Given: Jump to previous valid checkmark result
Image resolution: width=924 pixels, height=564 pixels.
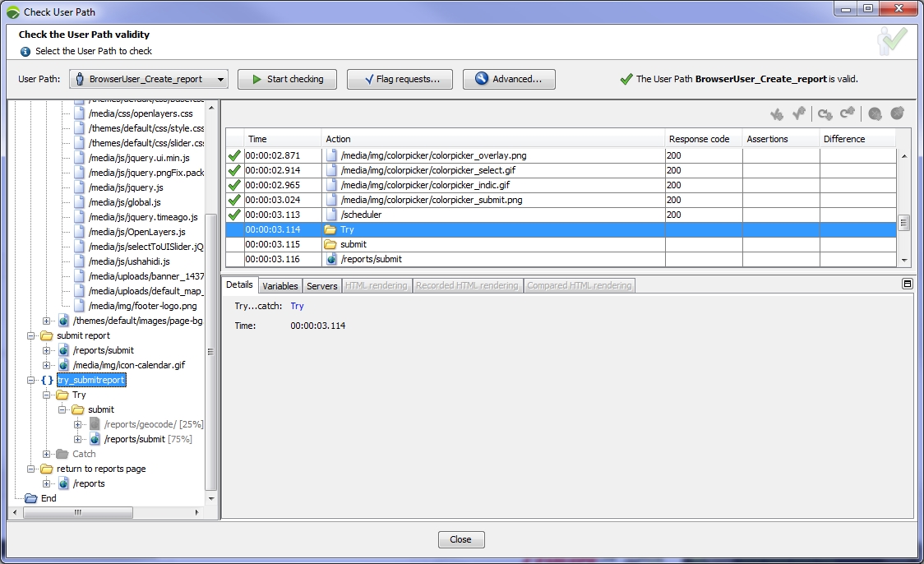Looking at the screenshot, I should (x=798, y=113).
